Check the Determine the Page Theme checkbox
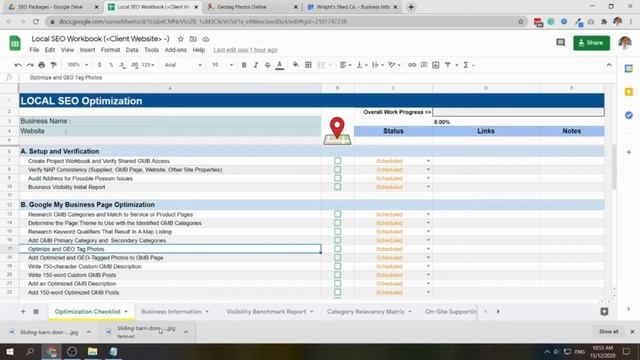The image size is (640, 360). (x=338, y=223)
